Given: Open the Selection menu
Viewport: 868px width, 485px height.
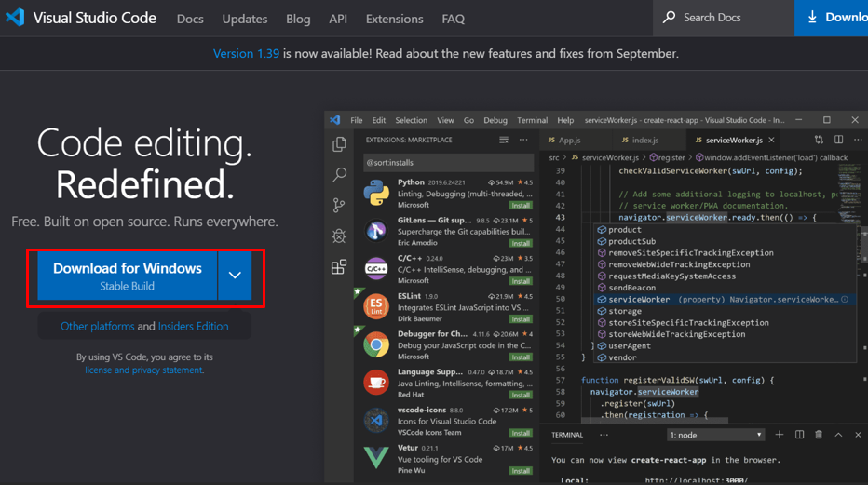Looking at the screenshot, I should [412, 120].
